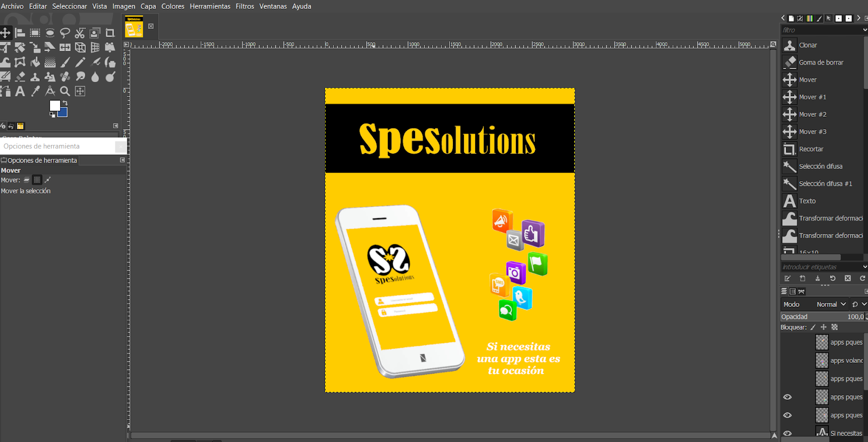Toggle lock alpha channel
868x442 pixels.
834,327
